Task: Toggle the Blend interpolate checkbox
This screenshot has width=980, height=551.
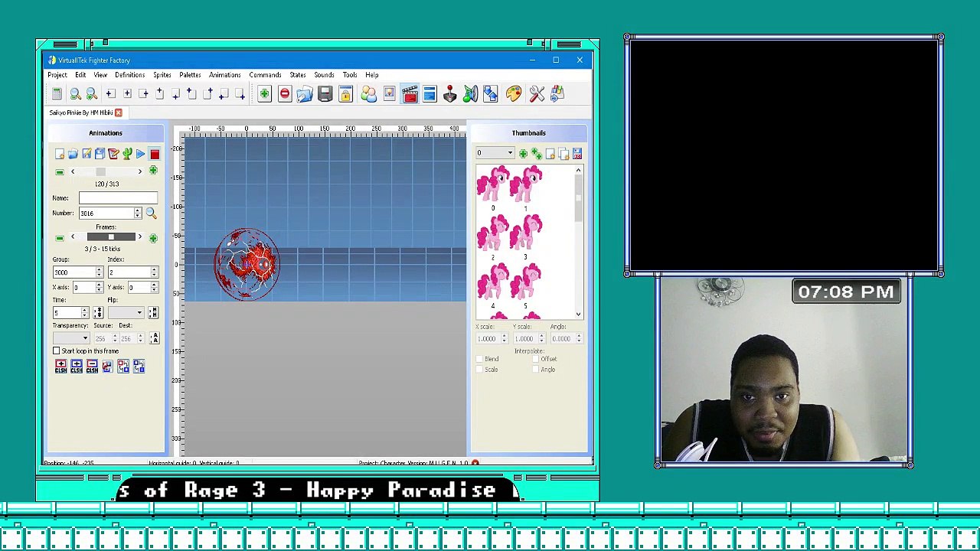Action: tap(480, 359)
